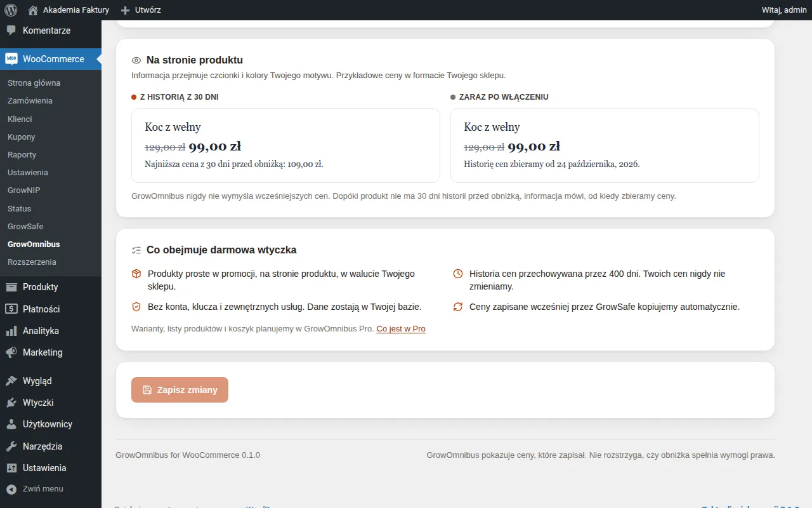The image size is (812, 508).
Task: Collapse the menu with Zwiń menu
Action: pyautogui.click(x=35, y=489)
